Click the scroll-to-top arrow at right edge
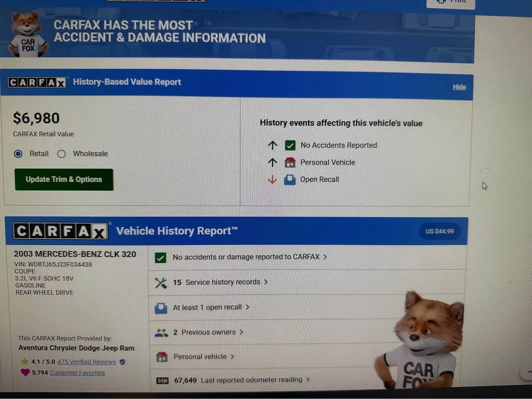Viewport: 532px width, 399px height. 529,372
